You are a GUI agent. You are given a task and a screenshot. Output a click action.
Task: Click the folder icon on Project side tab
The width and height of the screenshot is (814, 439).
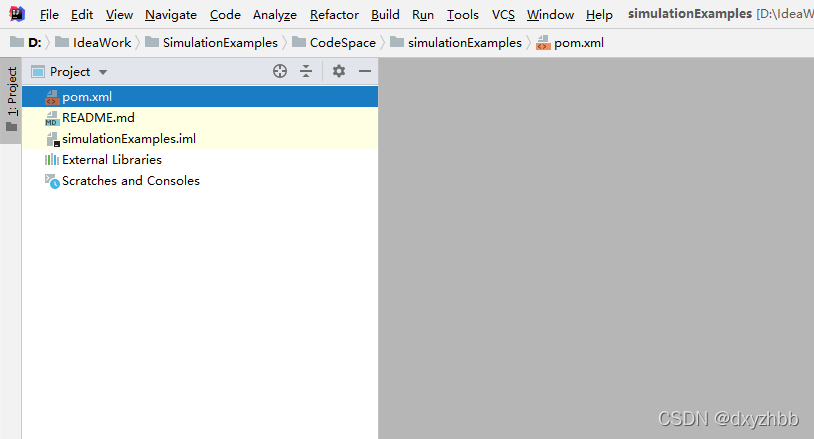coord(11,127)
